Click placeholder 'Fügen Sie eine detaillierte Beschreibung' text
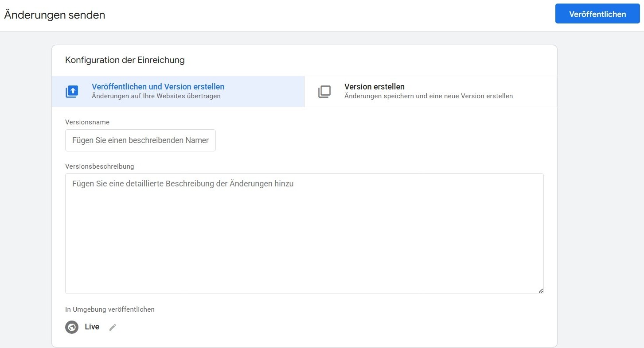 coord(183,184)
